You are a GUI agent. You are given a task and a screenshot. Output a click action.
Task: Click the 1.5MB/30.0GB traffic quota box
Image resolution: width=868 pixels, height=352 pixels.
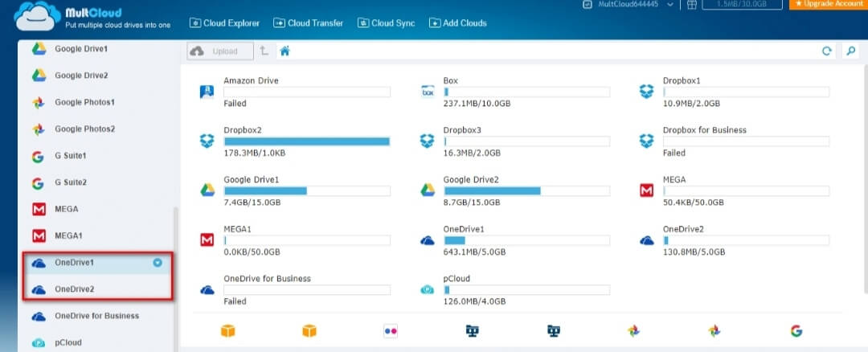(x=742, y=5)
